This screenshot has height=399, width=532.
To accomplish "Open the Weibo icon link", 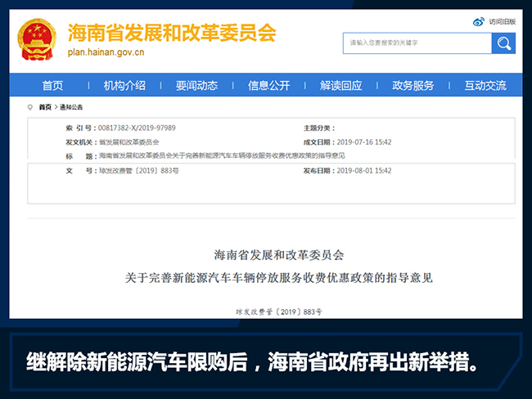I will tap(479, 22).
